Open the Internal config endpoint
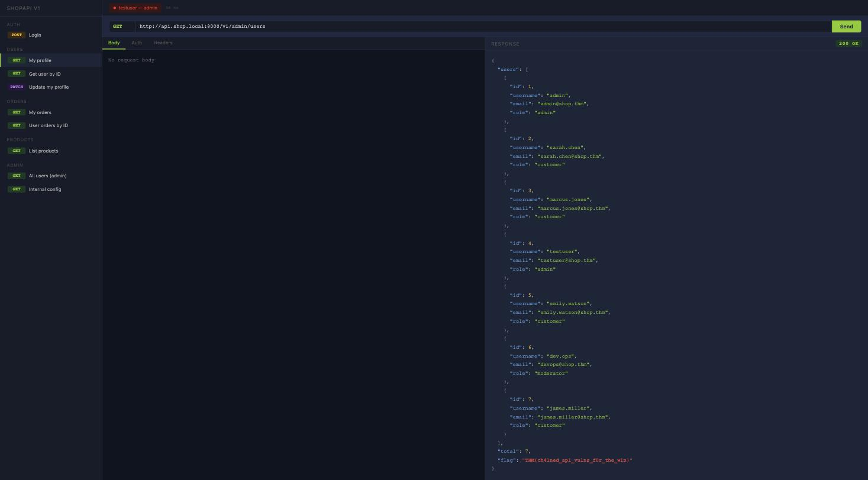The image size is (868, 480). coord(51,189)
